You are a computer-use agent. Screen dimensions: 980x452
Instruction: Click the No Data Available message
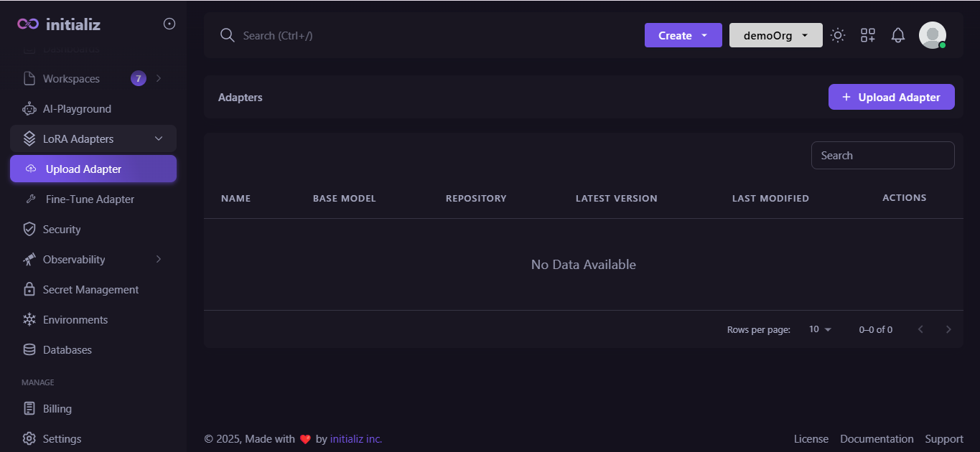pyautogui.click(x=584, y=265)
